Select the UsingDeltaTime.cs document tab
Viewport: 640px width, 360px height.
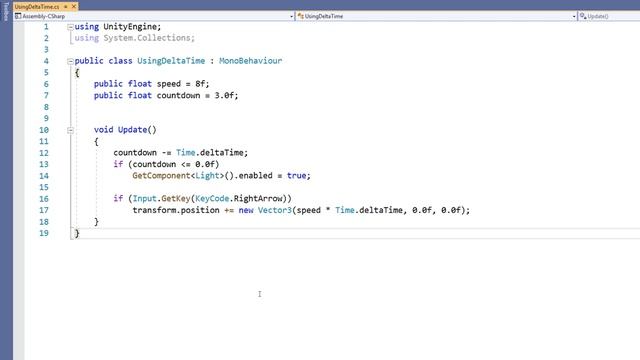[37, 7]
